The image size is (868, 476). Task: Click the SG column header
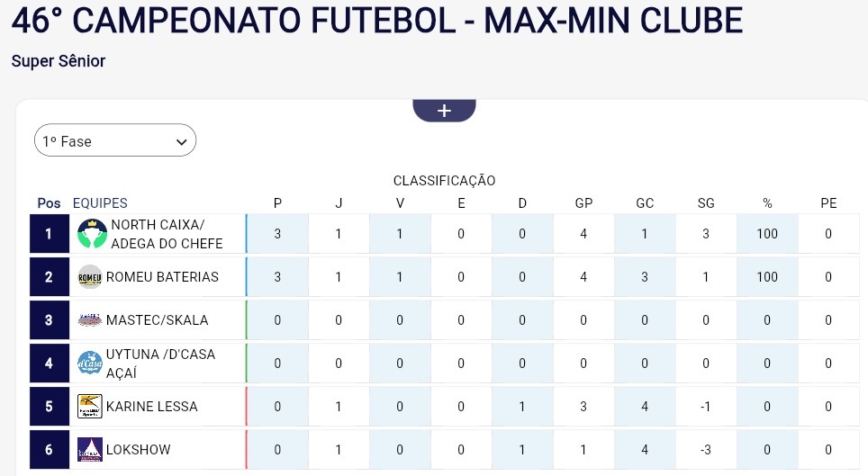[x=706, y=203]
